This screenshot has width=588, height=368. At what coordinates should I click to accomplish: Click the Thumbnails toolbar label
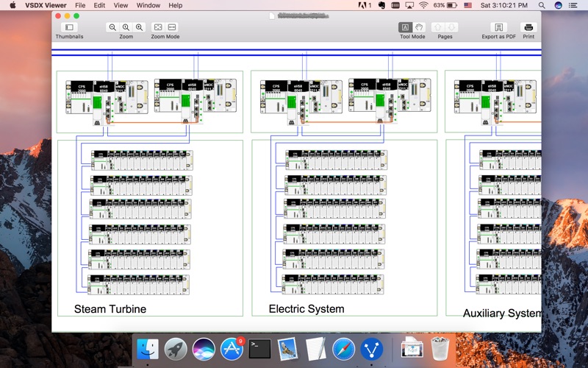pos(69,36)
